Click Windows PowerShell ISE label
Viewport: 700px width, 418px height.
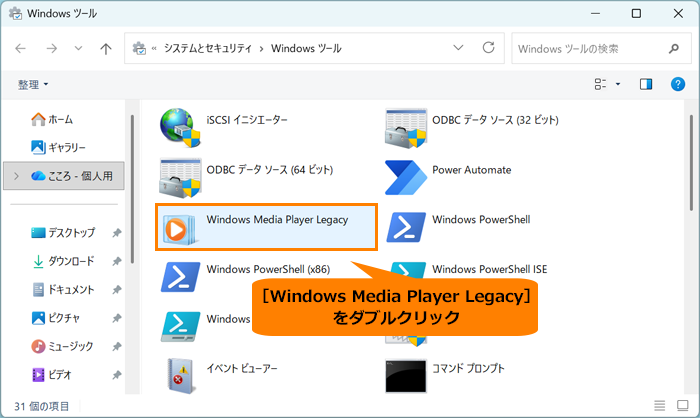point(489,269)
